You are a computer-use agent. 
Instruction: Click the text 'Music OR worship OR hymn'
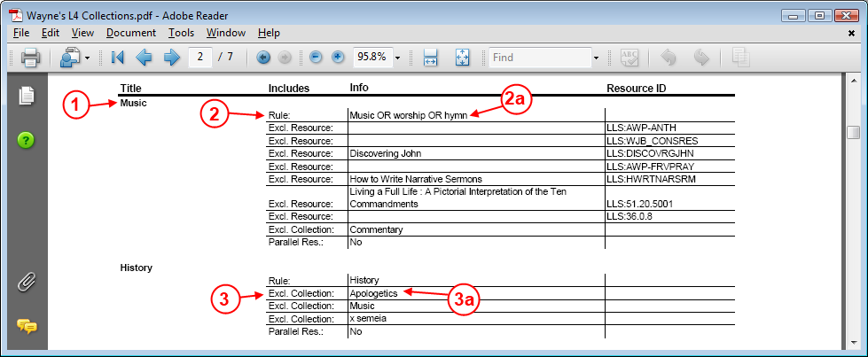pyautogui.click(x=409, y=115)
